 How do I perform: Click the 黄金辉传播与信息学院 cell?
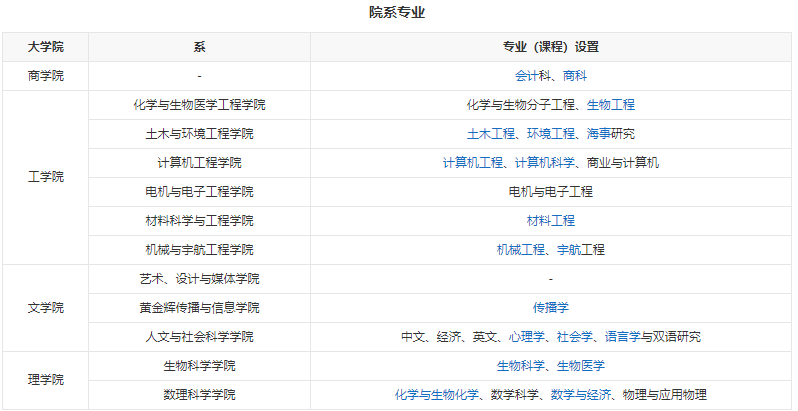point(200,308)
